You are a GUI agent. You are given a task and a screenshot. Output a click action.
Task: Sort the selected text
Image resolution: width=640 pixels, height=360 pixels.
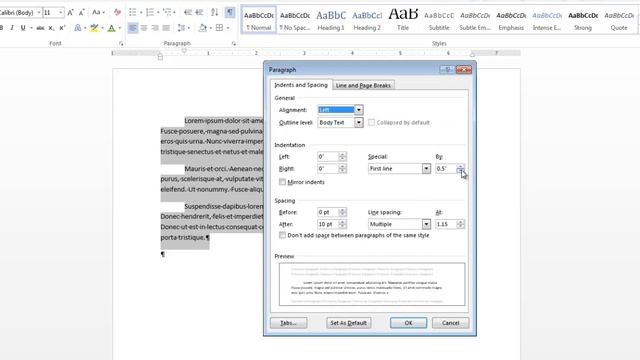[x=215, y=13]
